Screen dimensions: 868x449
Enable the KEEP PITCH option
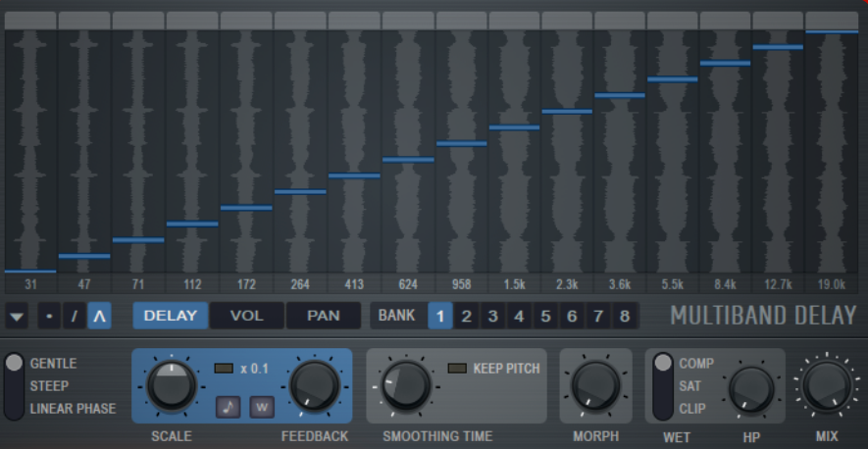tap(456, 369)
